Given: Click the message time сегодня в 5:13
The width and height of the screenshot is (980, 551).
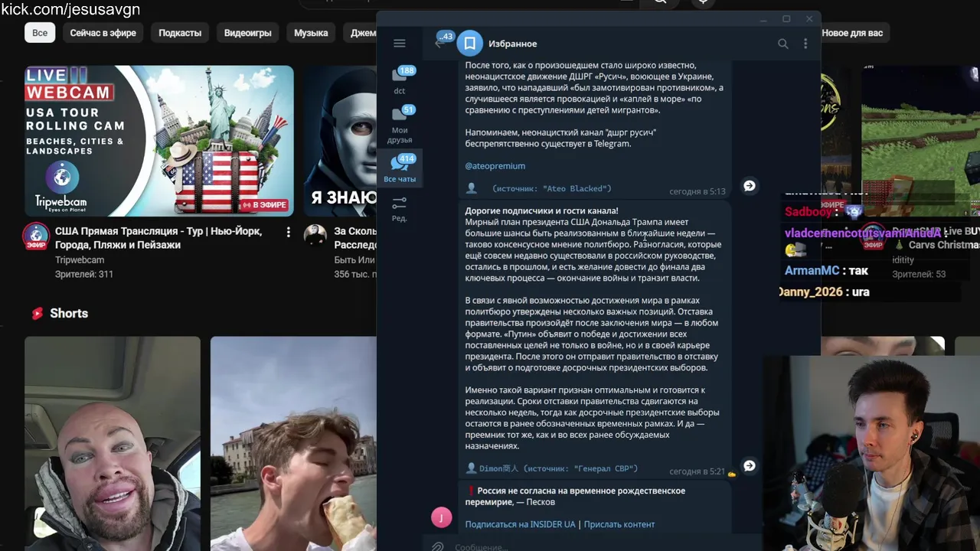Looking at the screenshot, I should pos(697,191).
